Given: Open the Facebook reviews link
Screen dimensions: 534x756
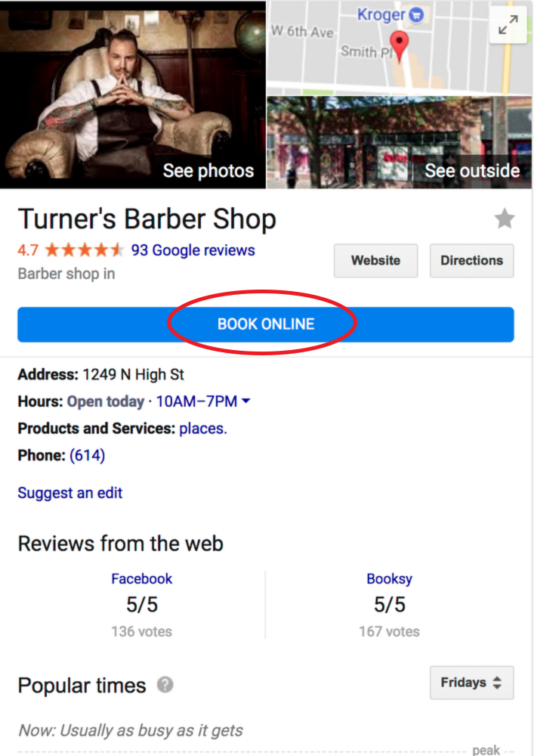Looking at the screenshot, I should coord(141,578).
